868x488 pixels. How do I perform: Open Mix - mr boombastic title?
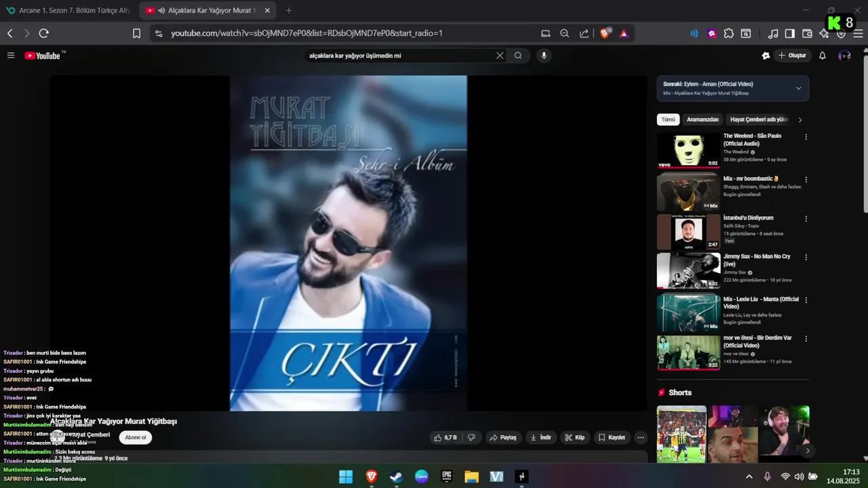[x=751, y=179]
